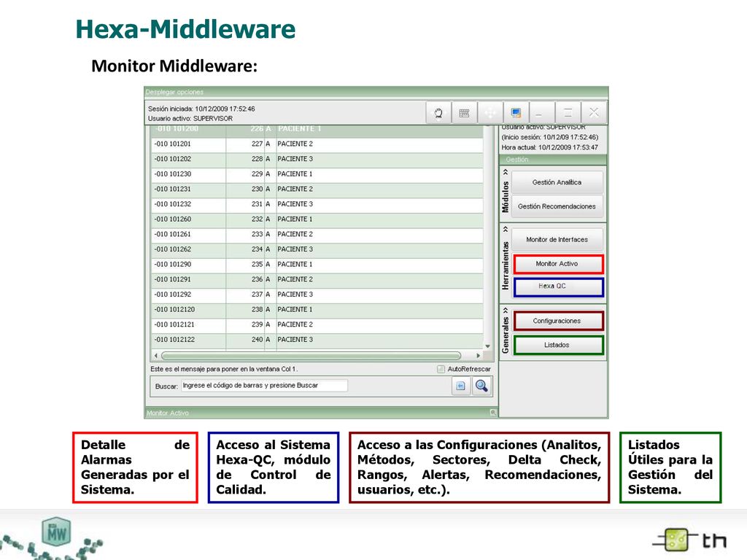The height and width of the screenshot is (560, 747).
Task: Open Gestión Analítica module
Action: pos(557,182)
